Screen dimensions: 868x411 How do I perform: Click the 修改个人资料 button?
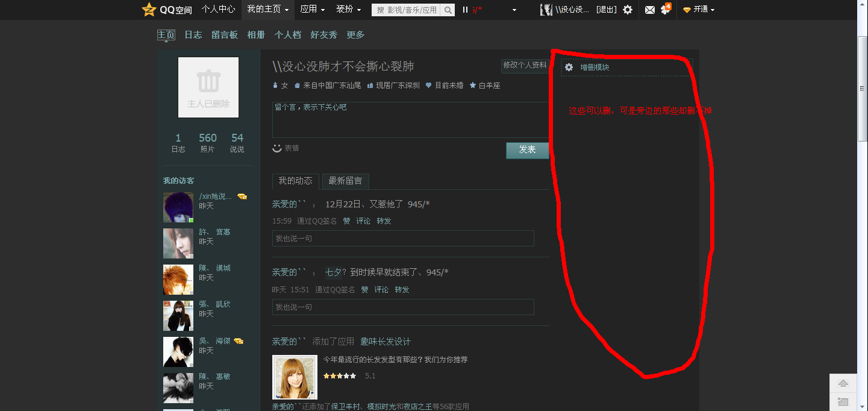(525, 66)
